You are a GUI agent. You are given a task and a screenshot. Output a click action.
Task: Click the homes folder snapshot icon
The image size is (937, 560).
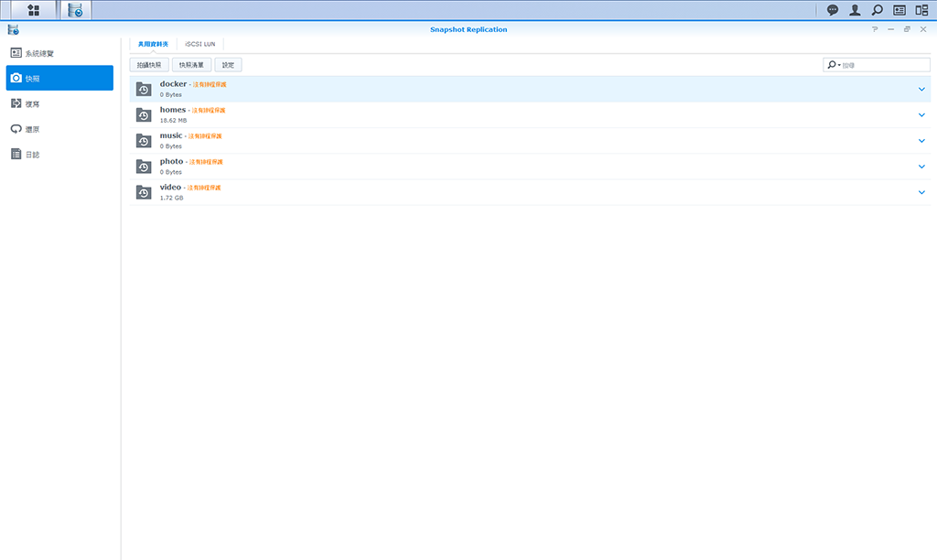[144, 114]
